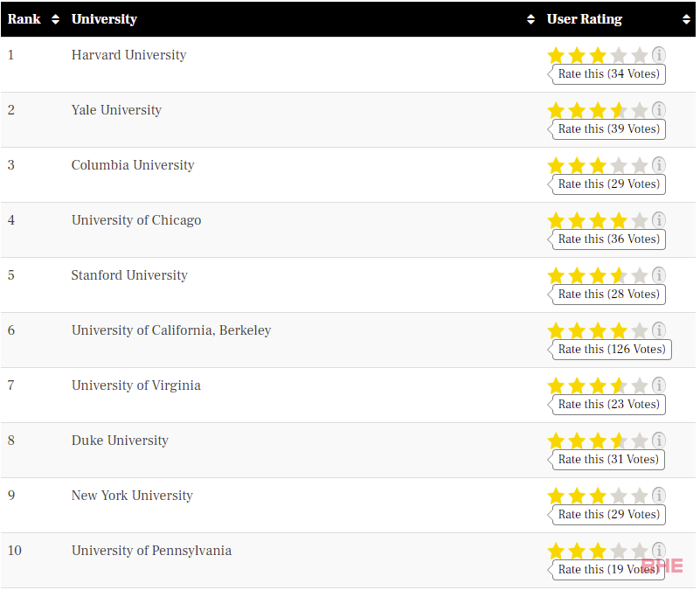
Task: Select the User Rating column header
Action: pyautogui.click(x=585, y=19)
